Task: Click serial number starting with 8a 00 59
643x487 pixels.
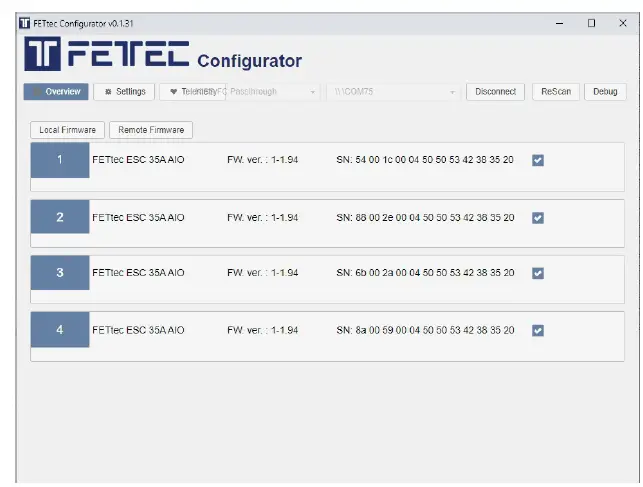Action: pyautogui.click(x=425, y=330)
